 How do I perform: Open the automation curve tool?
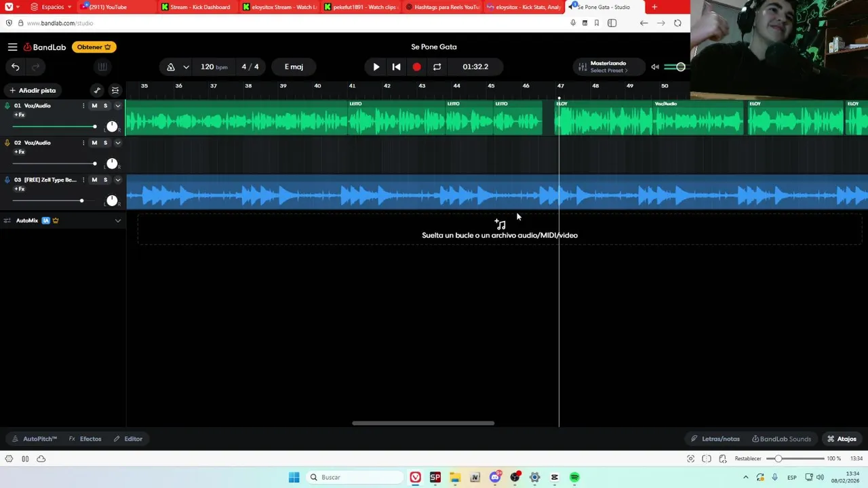tap(97, 90)
